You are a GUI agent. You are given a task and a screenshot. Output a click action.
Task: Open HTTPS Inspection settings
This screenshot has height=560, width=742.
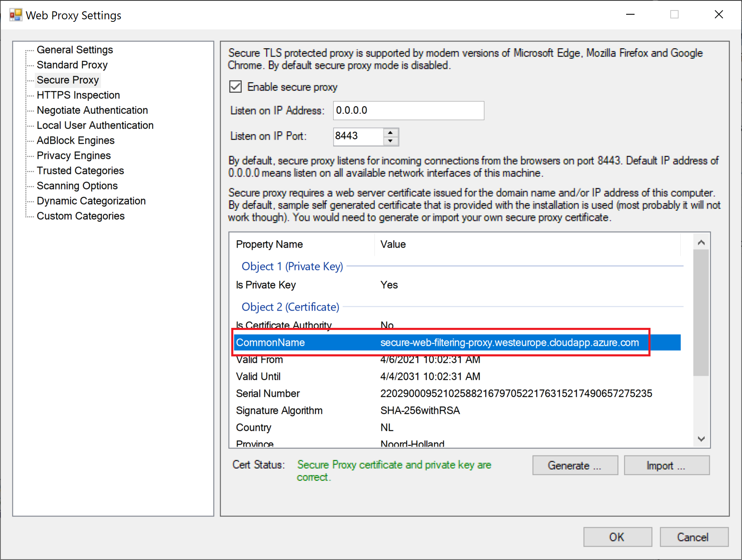click(x=78, y=95)
